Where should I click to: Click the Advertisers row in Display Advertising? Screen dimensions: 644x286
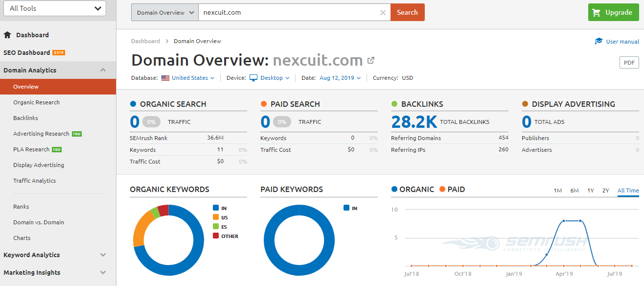[580, 150]
